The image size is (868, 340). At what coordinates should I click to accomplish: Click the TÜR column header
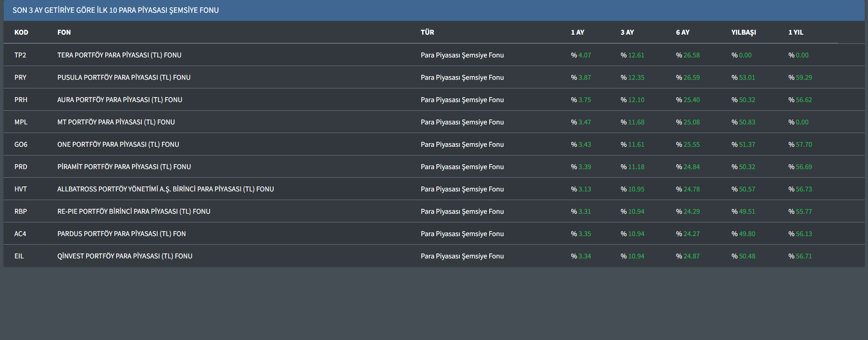coord(427,32)
